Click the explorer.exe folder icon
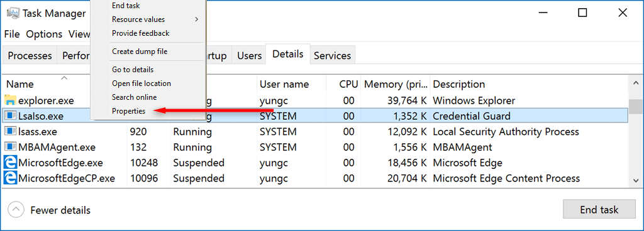 [x=10, y=100]
